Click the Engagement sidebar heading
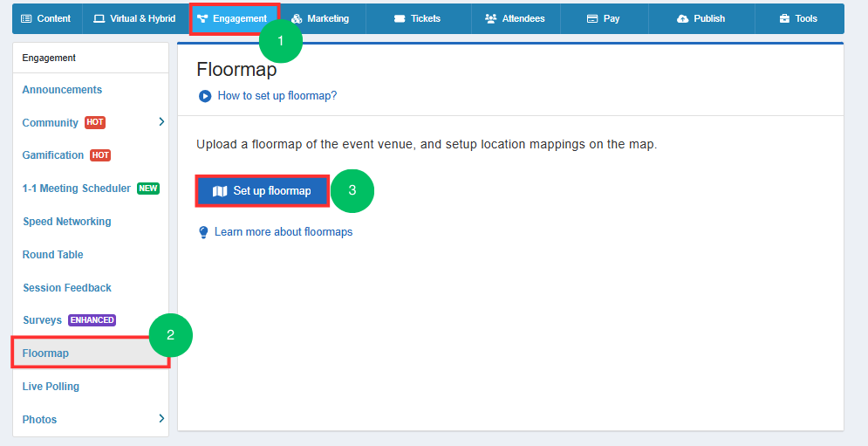 [x=49, y=58]
